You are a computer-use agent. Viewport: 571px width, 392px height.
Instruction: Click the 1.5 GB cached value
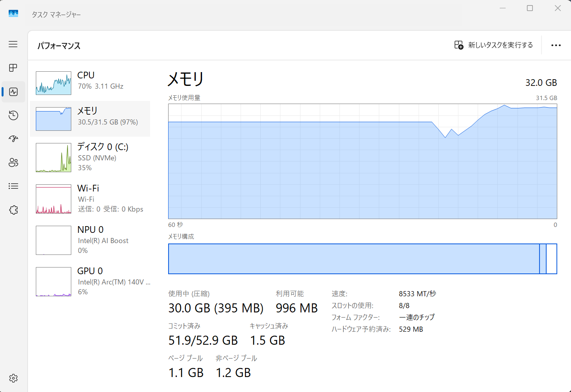click(x=267, y=340)
